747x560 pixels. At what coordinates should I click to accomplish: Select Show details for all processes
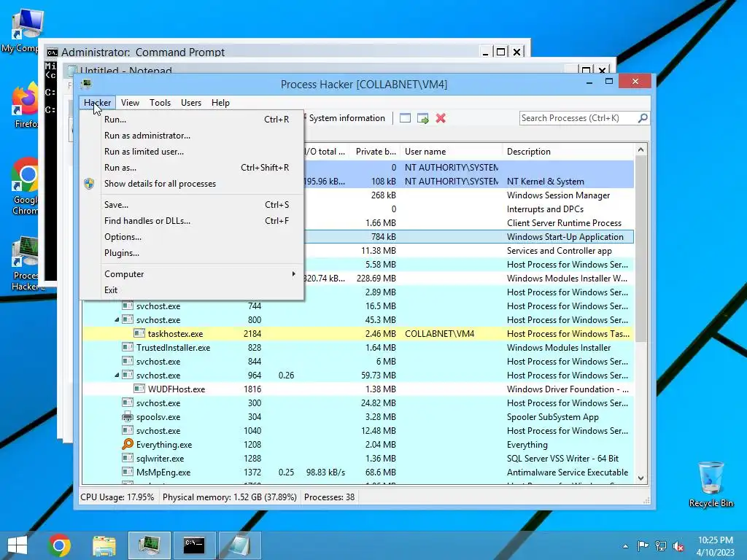(192, 184)
